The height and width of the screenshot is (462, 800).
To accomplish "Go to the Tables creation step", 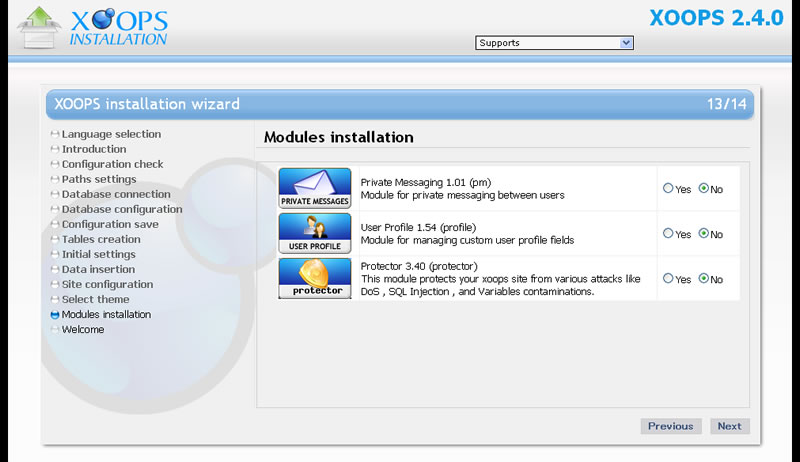I will pyautogui.click(x=101, y=239).
